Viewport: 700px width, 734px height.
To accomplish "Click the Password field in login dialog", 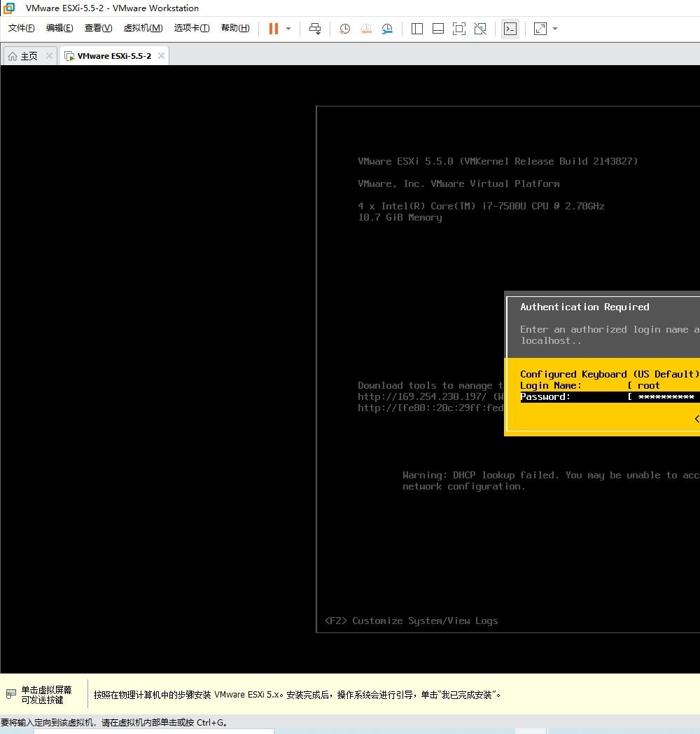I will coord(665,397).
